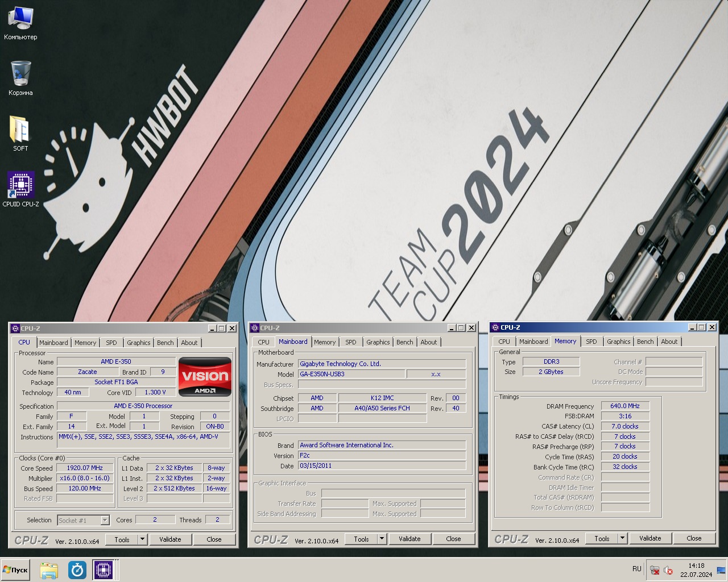Expand Tools dropdown arrow in middle CPU-Z window
The width and height of the screenshot is (728, 582).
[x=382, y=539]
